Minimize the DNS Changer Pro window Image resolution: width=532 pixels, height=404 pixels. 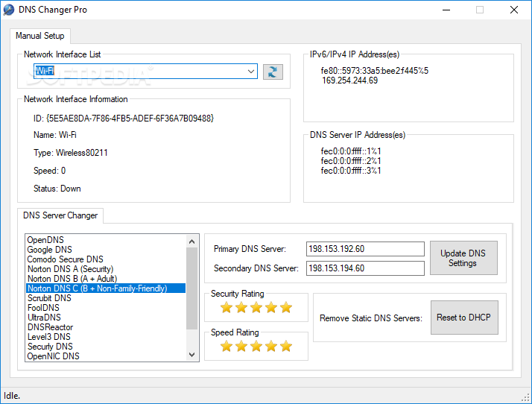pyautogui.click(x=446, y=10)
